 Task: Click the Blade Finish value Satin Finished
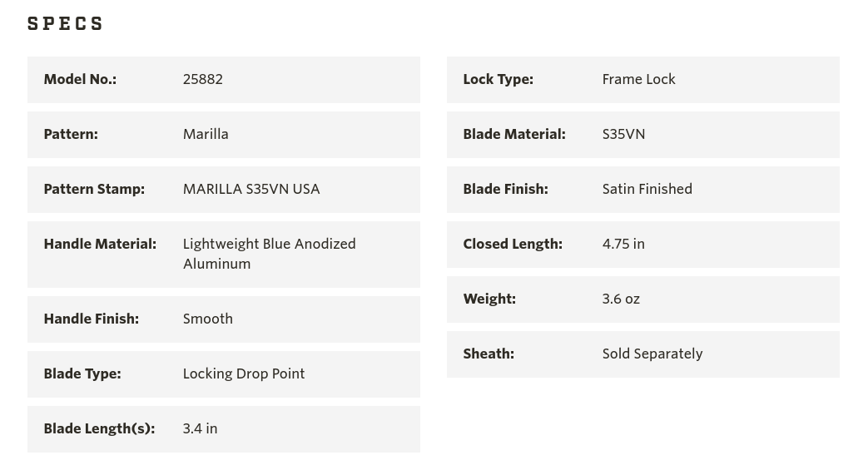click(x=647, y=190)
